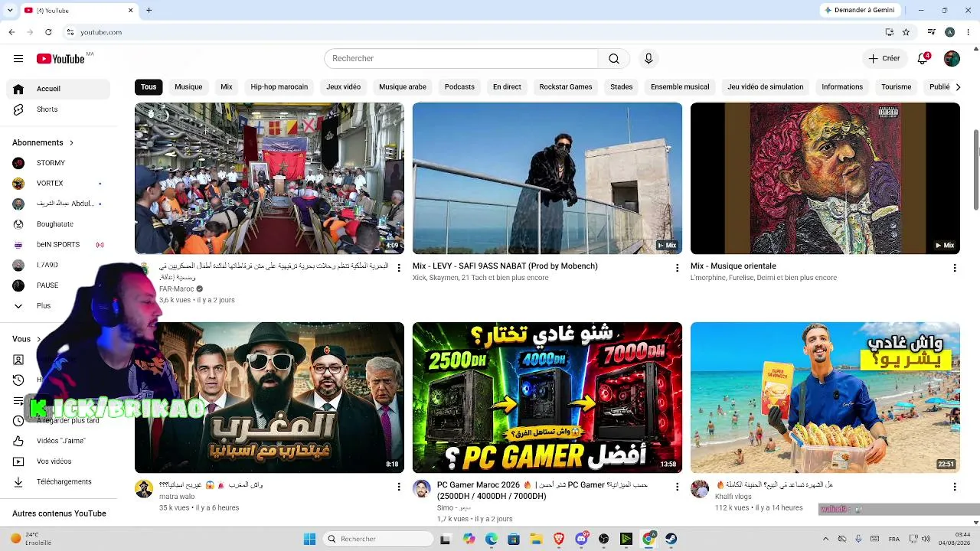Select the Tous filter chip

pyautogui.click(x=149, y=87)
